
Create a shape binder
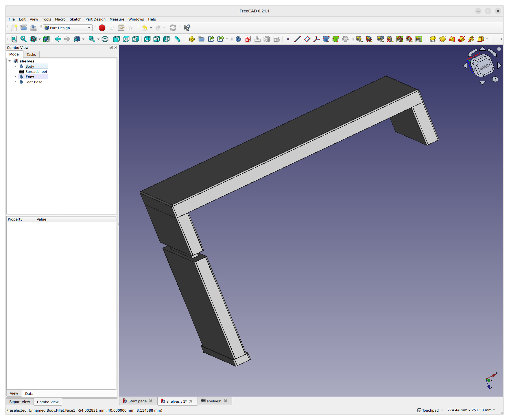326,39
